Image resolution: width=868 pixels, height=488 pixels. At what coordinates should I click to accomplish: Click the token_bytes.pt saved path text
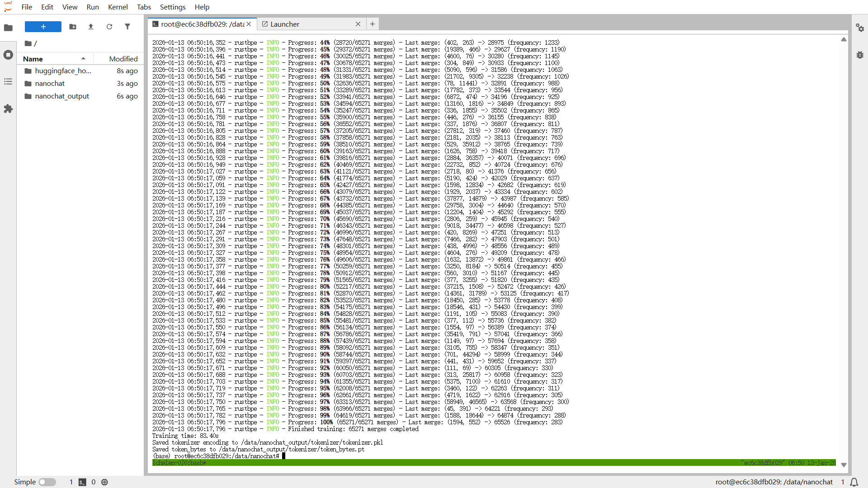(292, 450)
